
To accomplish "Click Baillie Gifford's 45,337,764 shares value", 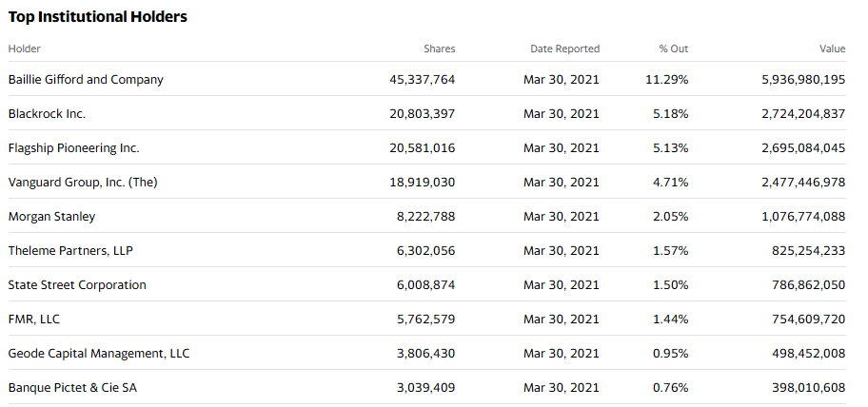I will tap(423, 80).
